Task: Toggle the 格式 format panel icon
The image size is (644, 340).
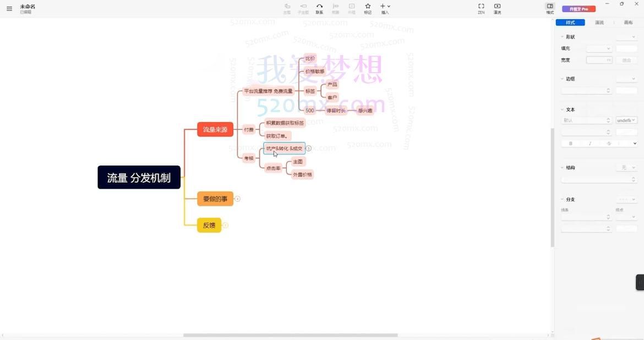Action: coord(549,8)
